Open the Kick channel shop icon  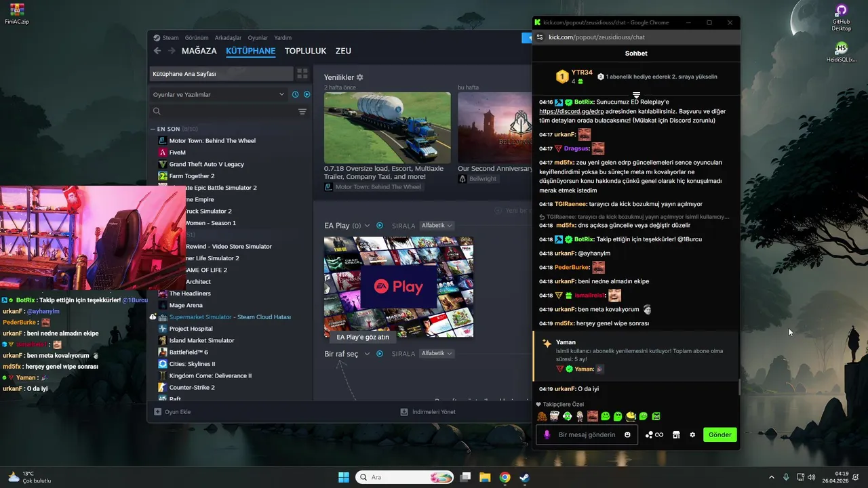pos(676,434)
